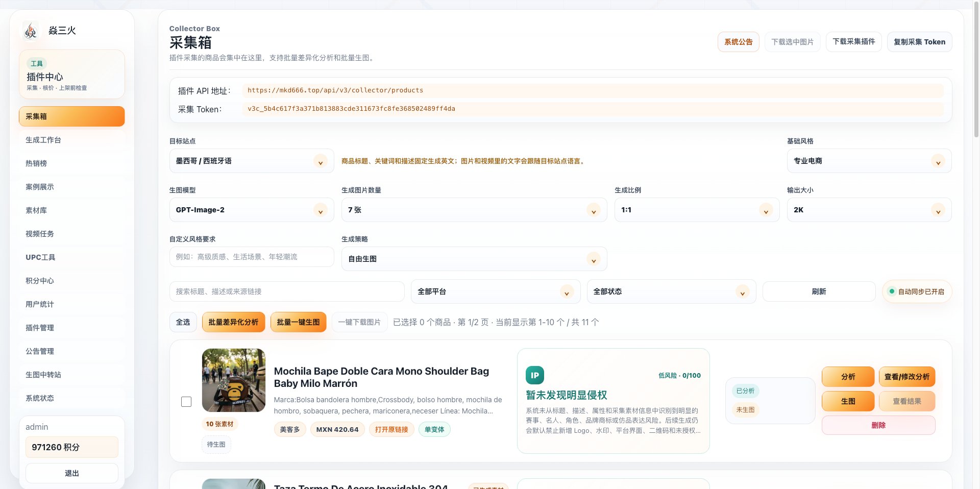Go to 公告管理 in the sidebar

(x=71, y=351)
